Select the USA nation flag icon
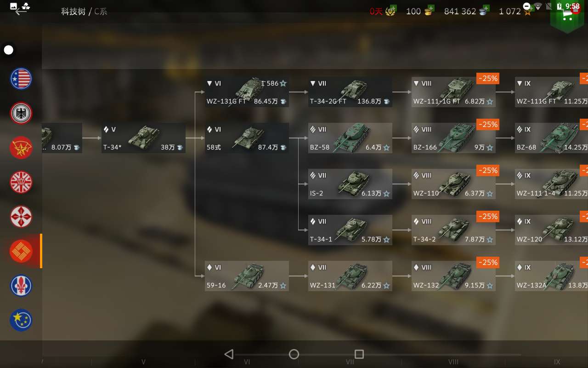 click(21, 79)
